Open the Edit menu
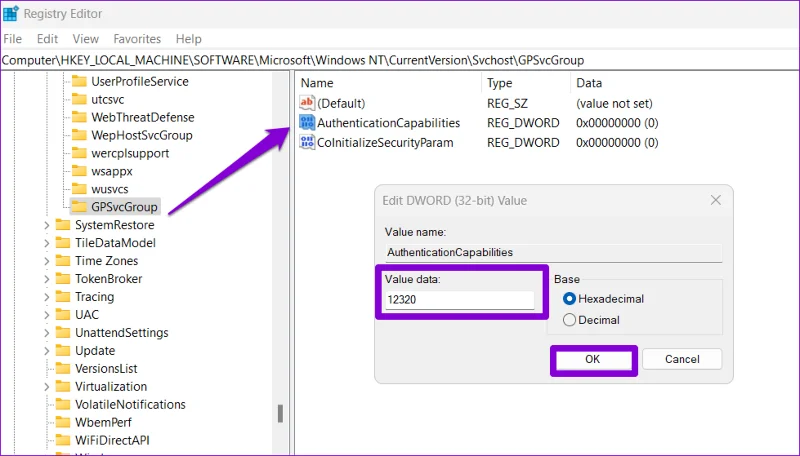 pos(47,39)
